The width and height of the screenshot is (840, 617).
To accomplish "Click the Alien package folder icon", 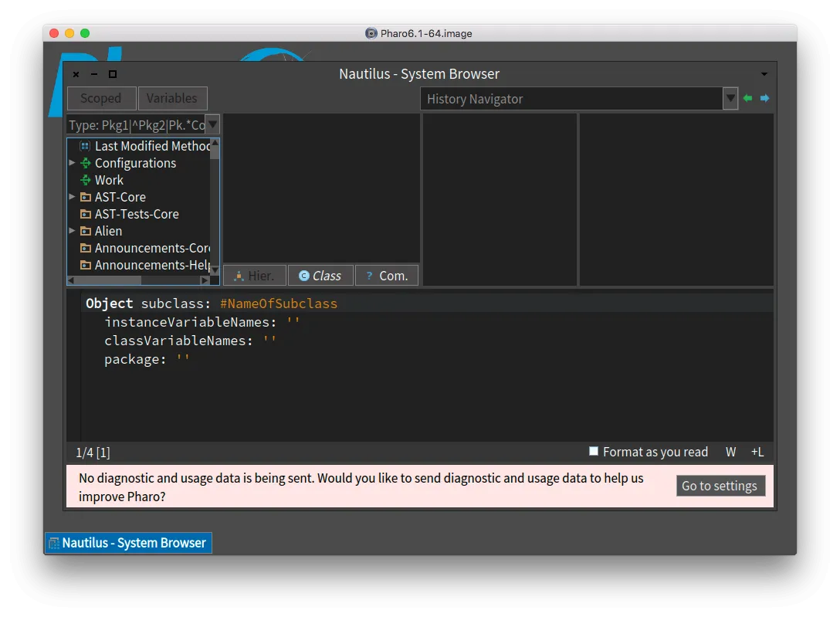I will [85, 231].
